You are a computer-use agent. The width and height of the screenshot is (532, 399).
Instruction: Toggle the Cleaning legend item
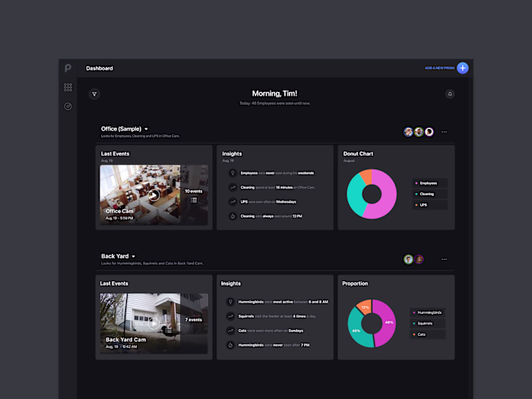tap(429, 194)
